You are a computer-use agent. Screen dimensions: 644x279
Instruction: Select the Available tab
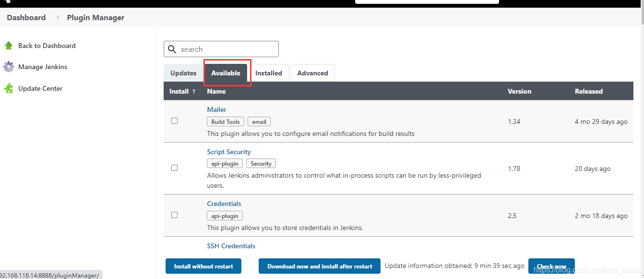pyautogui.click(x=226, y=73)
